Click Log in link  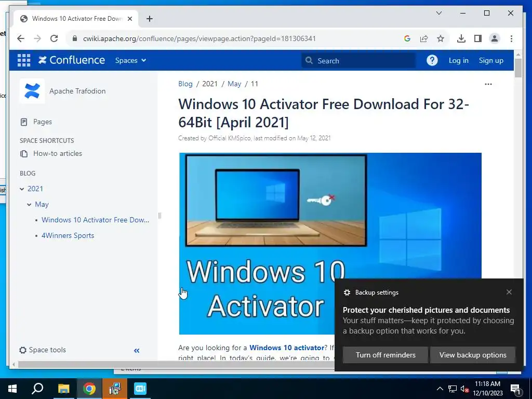coord(458,60)
